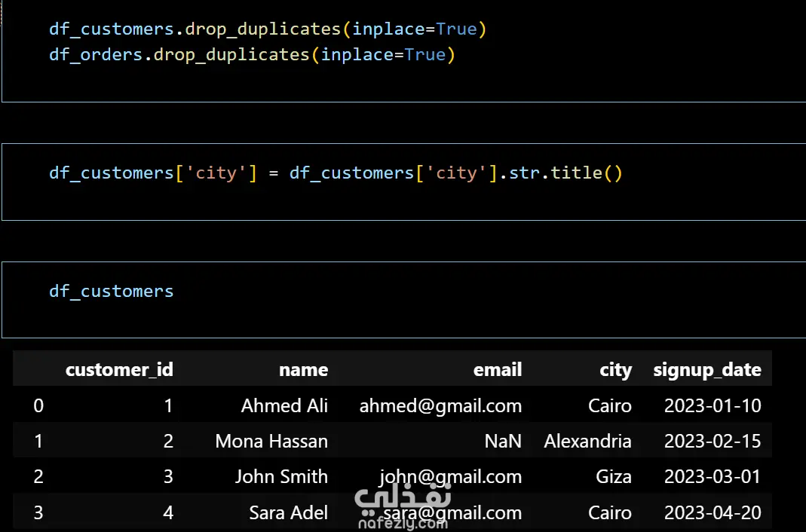This screenshot has width=806, height=532.
Task: Click the ahmed@gmail.com email cell
Action: 440,405
